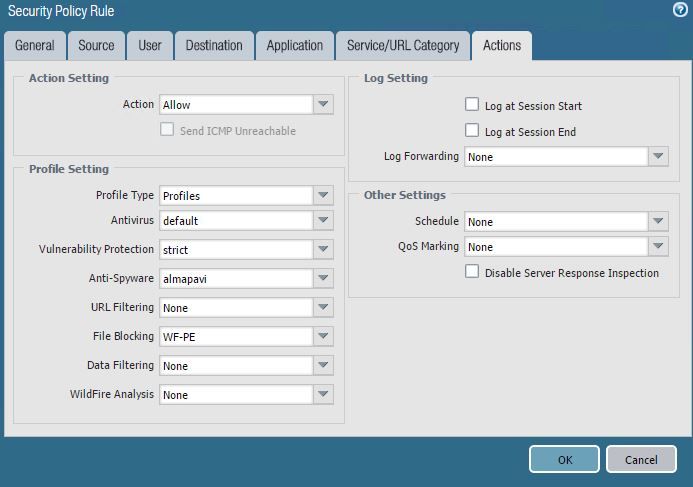Switch to the General tab
The image size is (693, 487).
coord(35,45)
